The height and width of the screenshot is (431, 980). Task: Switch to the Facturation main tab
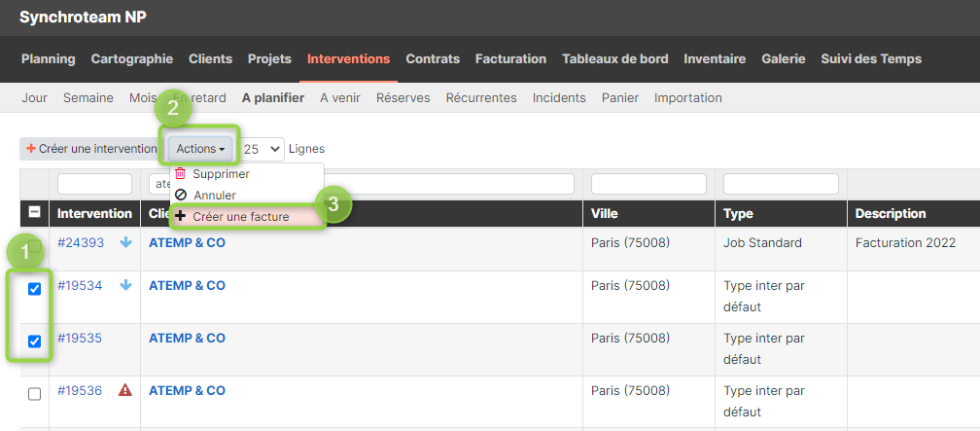click(510, 58)
